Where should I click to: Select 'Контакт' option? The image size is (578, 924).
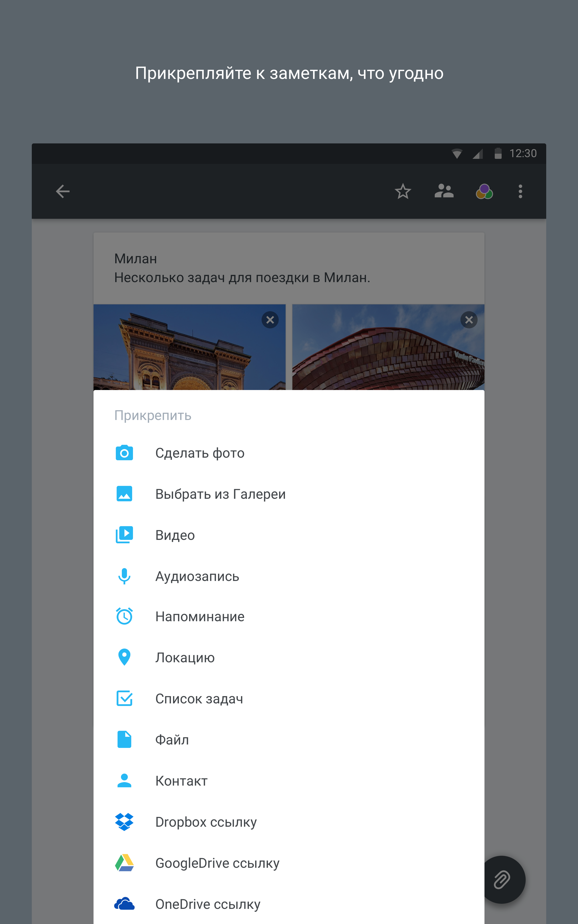pyautogui.click(x=289, y=780)
